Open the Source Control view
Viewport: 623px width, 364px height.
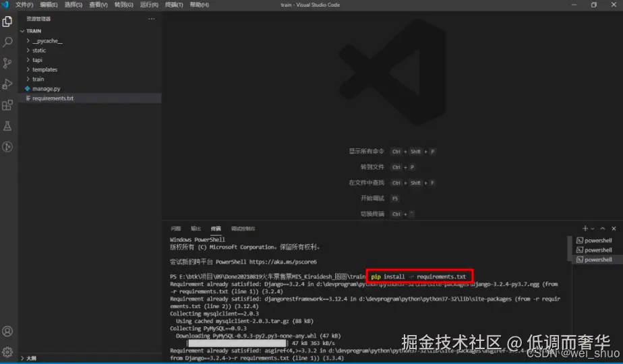pos(7,63)
